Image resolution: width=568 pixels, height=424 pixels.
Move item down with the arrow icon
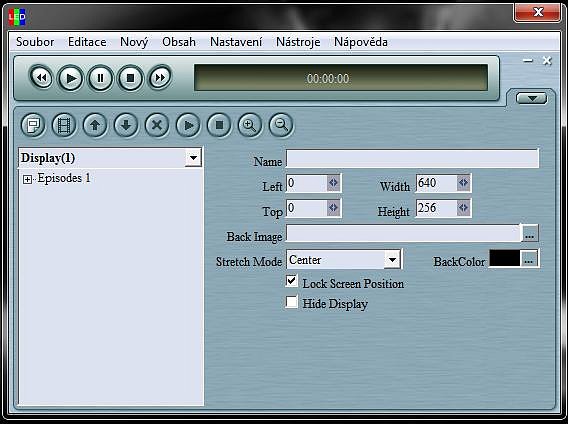click(126, 125)
